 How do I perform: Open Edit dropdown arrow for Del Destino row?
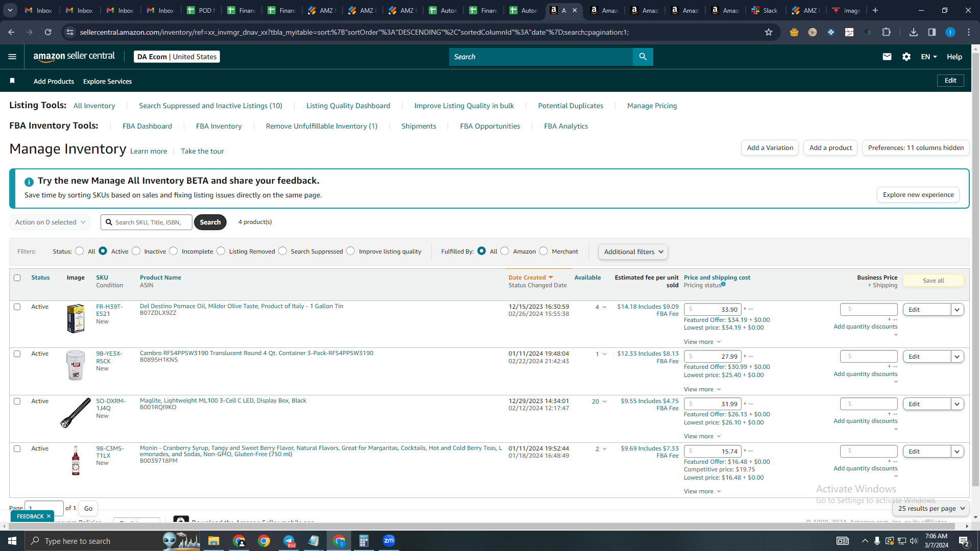click(957, 310)
